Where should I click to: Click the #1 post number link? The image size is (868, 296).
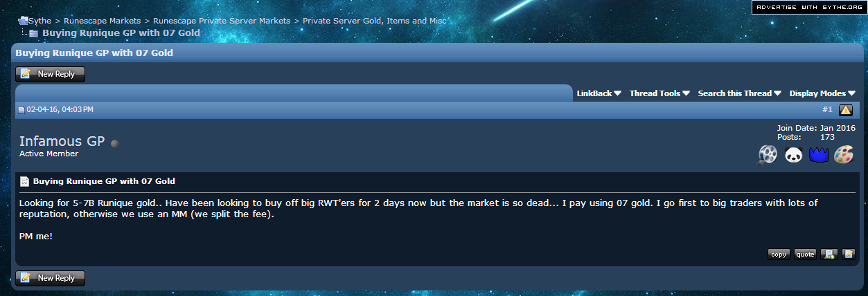827,109
